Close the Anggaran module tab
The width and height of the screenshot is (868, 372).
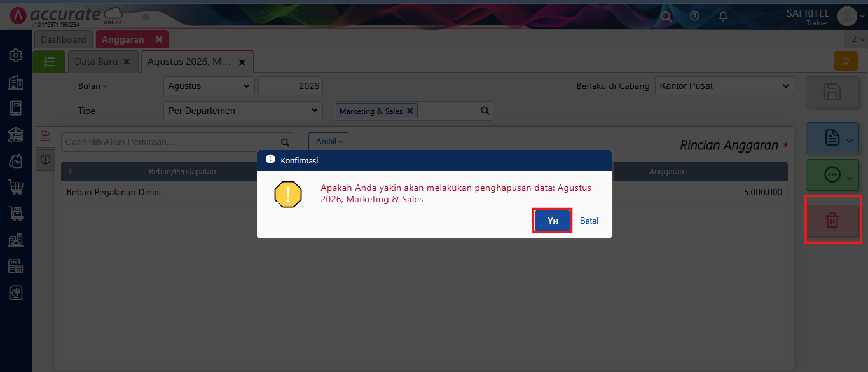tap(159, 39)
